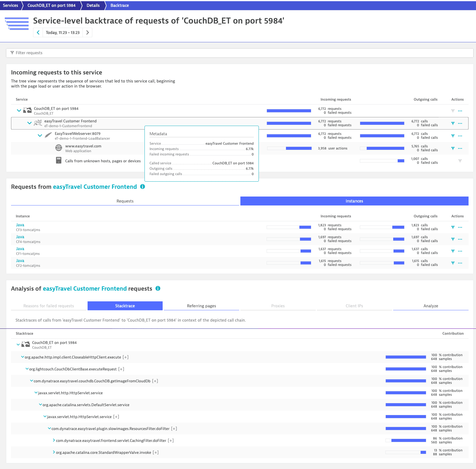Navigate to Services in breadcrumb
The width and height of the screenshot is (476, 469).
[x=10, y=5]
